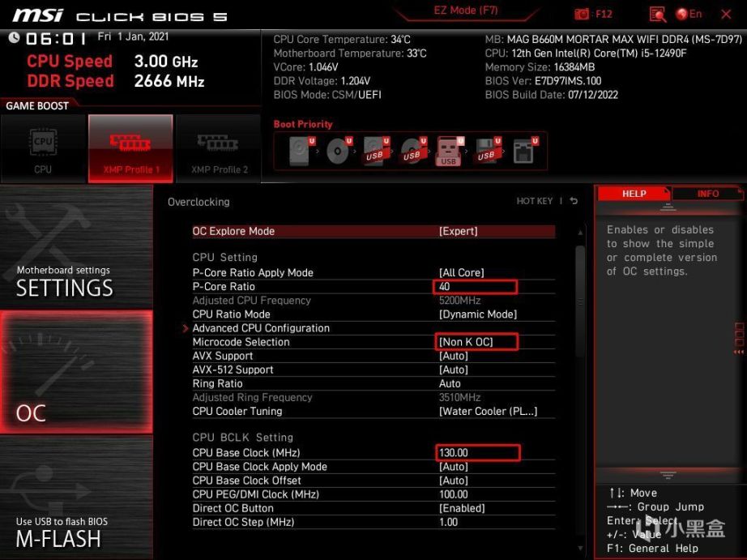Click the clock icon beside the time
Image resolution: width=747 pixels, height=560 pixels.
coord(14,37)
